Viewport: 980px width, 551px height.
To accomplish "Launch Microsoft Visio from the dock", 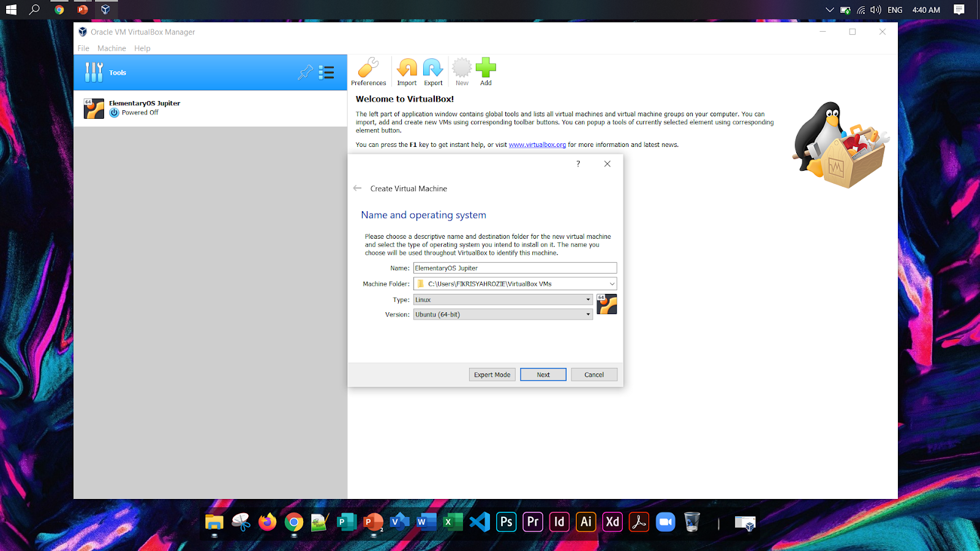I will pos(399,522).
